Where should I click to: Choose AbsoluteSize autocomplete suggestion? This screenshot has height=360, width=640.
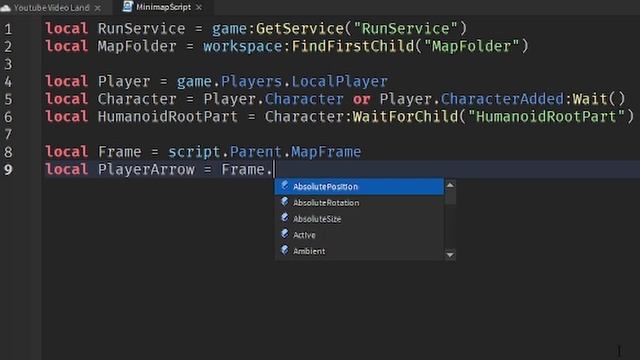click(359, 219)
